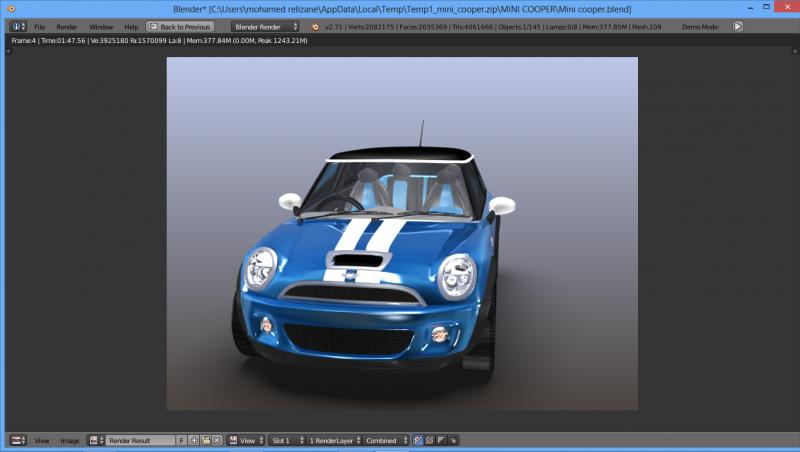Click the render stats text showing Frame:4
This screenshot has height=452, width=800.
[x=159, y=40]
